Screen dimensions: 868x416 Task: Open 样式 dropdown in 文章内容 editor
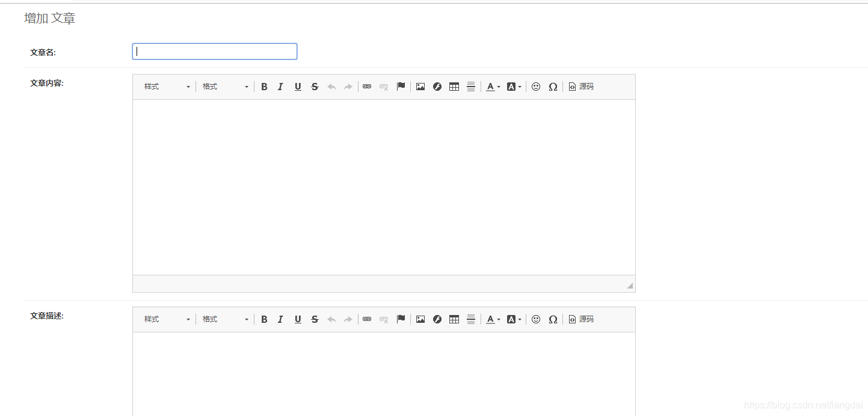[x=167, y=87]
